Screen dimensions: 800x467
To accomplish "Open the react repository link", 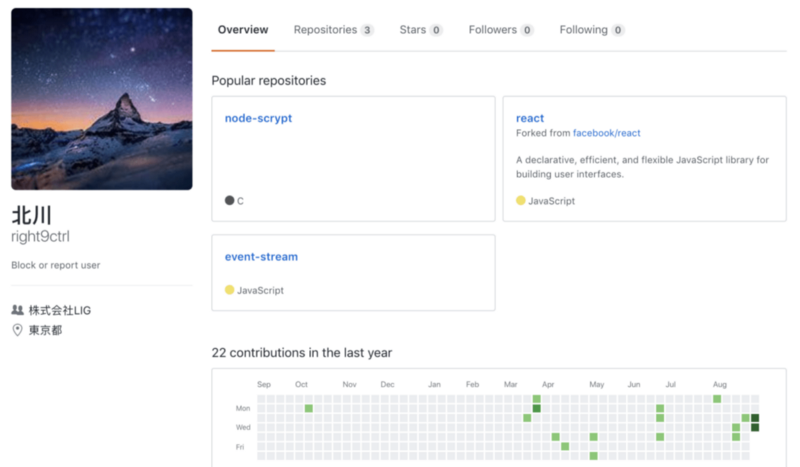I will pos(530,118).
